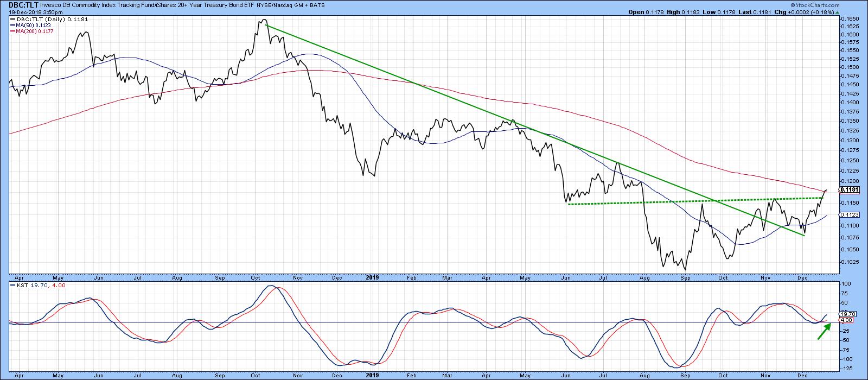Click the red line marker beside MA(200)
Image resolution: width=868 pixels, height=380 pixels.
12,31
